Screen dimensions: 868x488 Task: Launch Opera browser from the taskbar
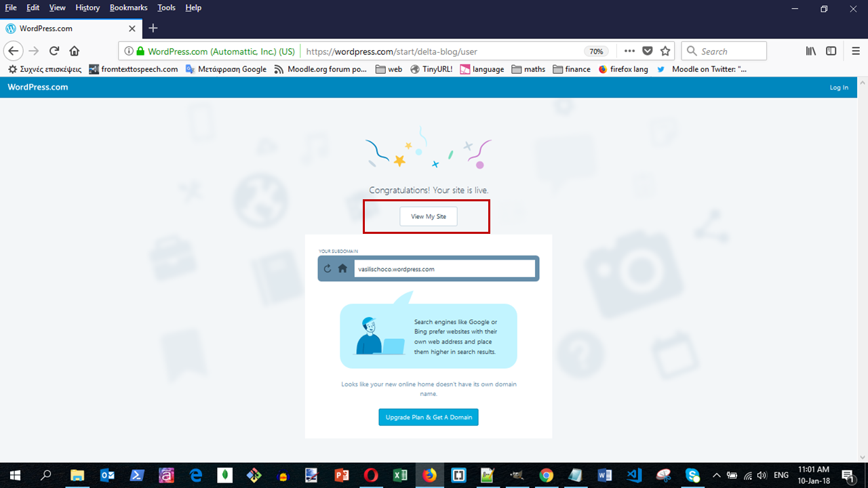coord(371,475)
